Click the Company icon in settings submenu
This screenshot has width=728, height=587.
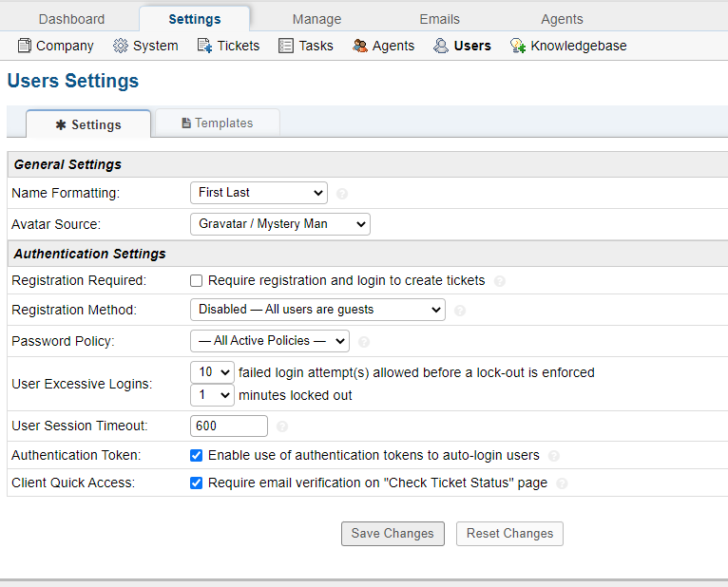(25, 46)
